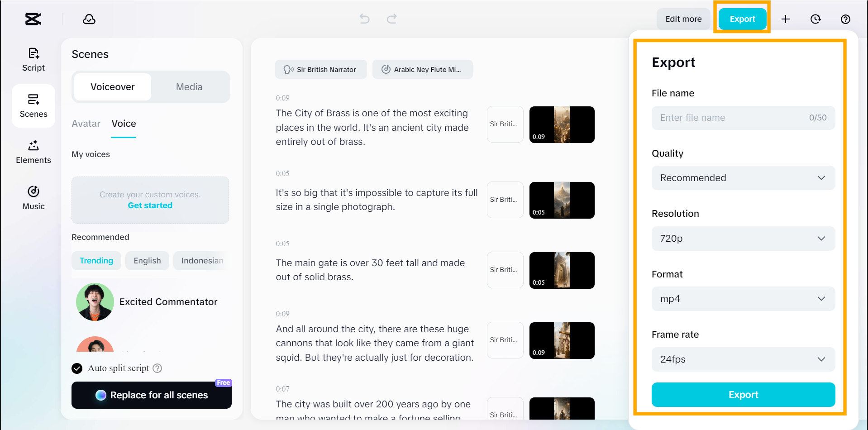
Task: Click the Get started link
Action: (x=150, y=205)
